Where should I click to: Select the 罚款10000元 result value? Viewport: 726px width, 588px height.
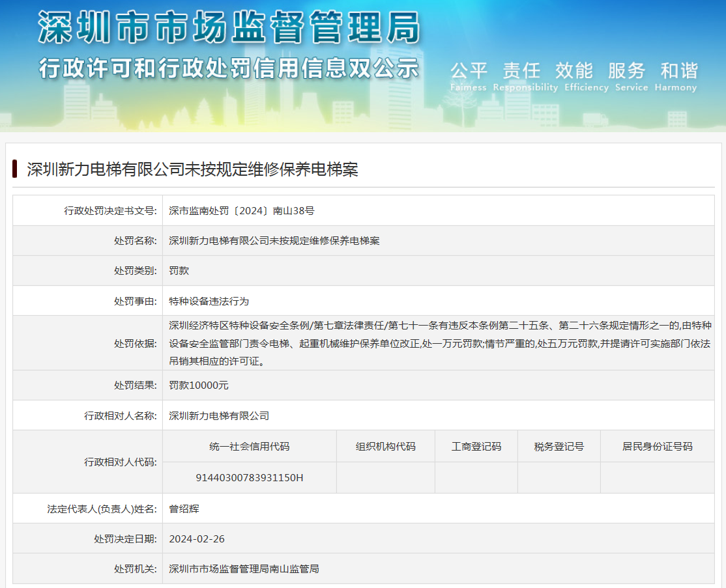click(199, 385)
